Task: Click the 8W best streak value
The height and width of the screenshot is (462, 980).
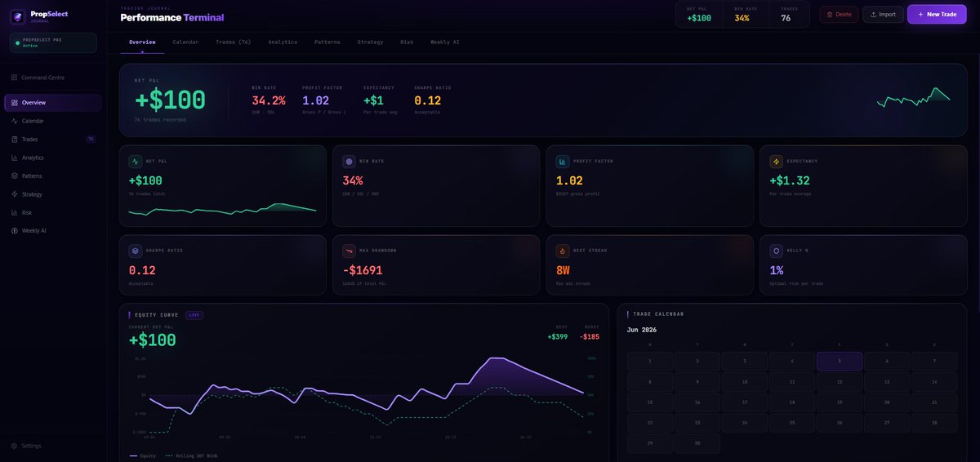Action: pyautogui.click(x=563, y=270)
